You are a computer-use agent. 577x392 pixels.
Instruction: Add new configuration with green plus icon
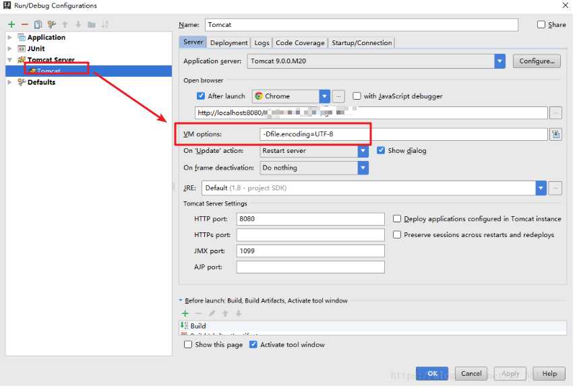11,24
